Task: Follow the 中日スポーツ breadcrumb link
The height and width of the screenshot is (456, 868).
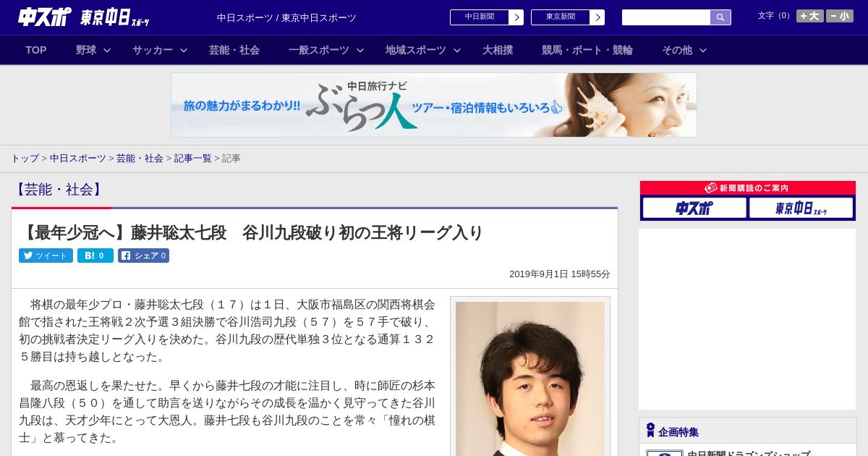Action: tap(78, 158)
